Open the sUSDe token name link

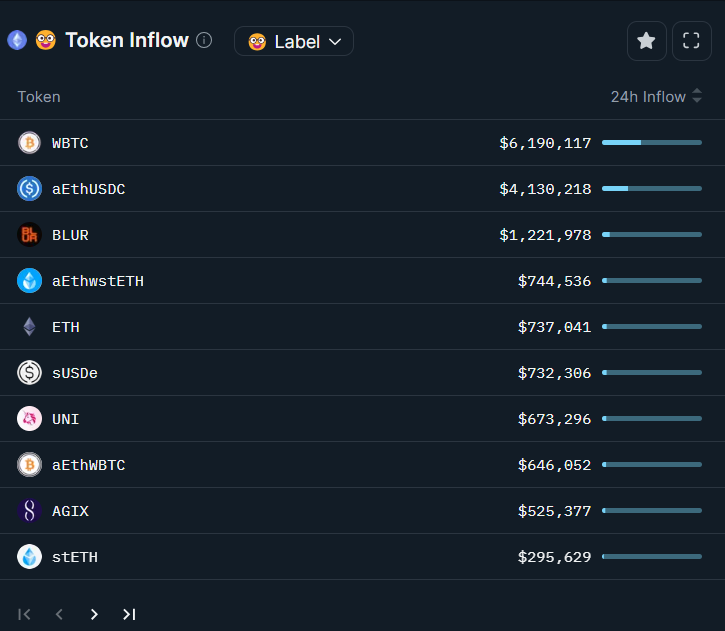tap(75, 373)
